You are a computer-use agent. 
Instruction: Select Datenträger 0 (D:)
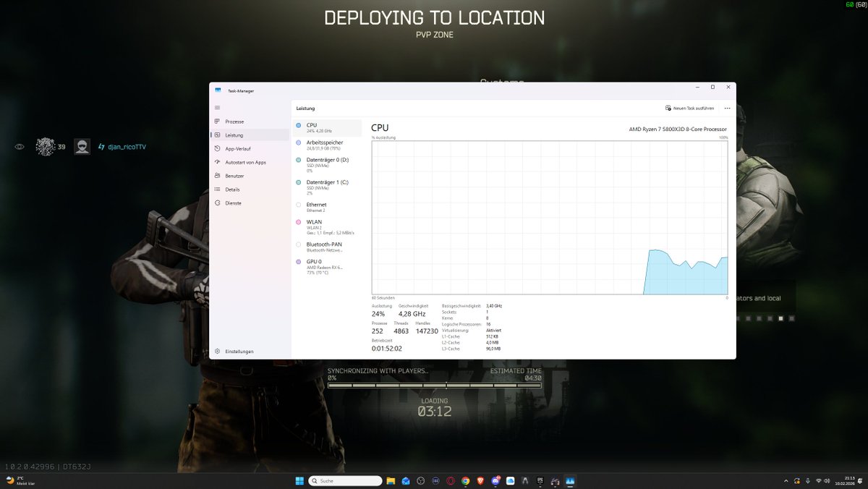pos(327,165)
